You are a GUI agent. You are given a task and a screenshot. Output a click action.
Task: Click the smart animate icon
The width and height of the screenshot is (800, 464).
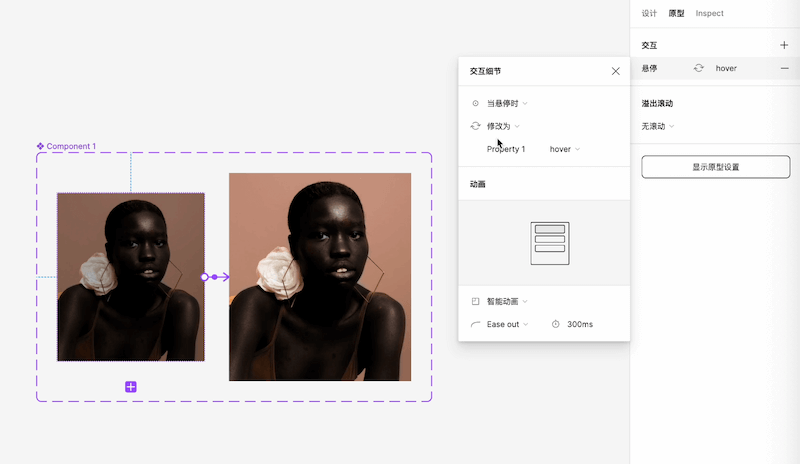(476, 302)
